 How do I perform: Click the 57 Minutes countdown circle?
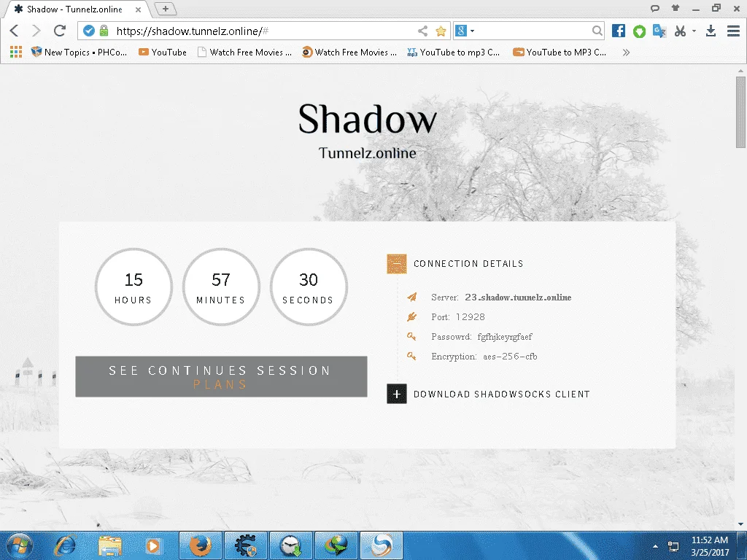[221, 287]
